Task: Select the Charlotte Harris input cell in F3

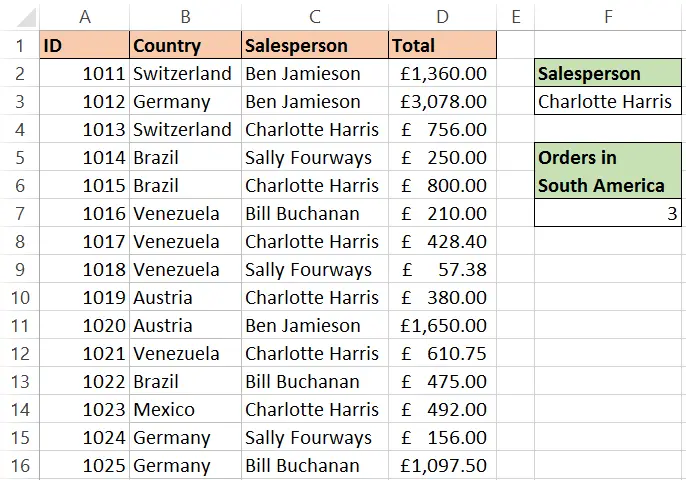Action: point(608,101)
